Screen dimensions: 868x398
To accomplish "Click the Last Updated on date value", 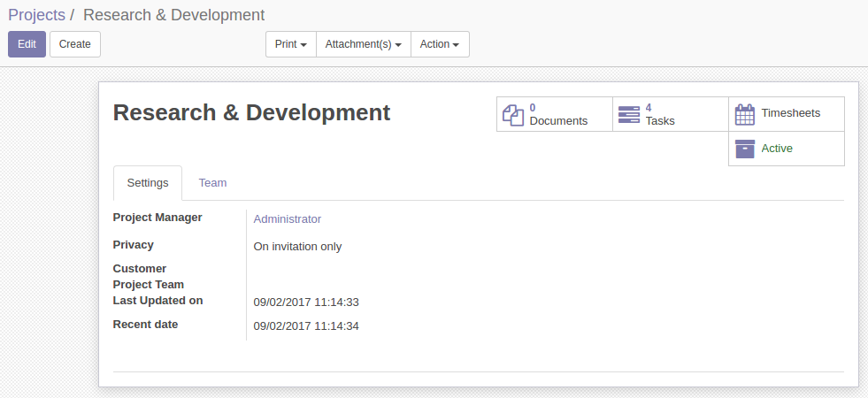I will click(305, 302).
